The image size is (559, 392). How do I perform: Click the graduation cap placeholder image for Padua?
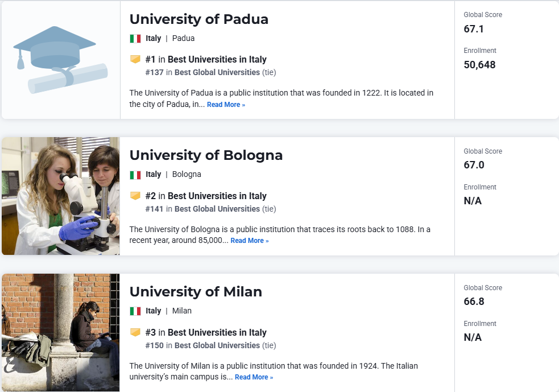tap(61, 60)
